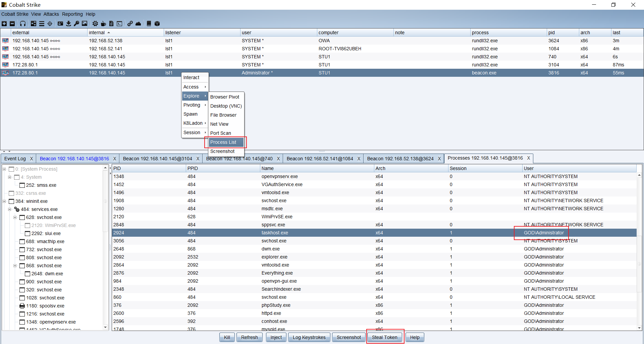
Task: Select Process List in Explore submenu
Action: [226, 142]
